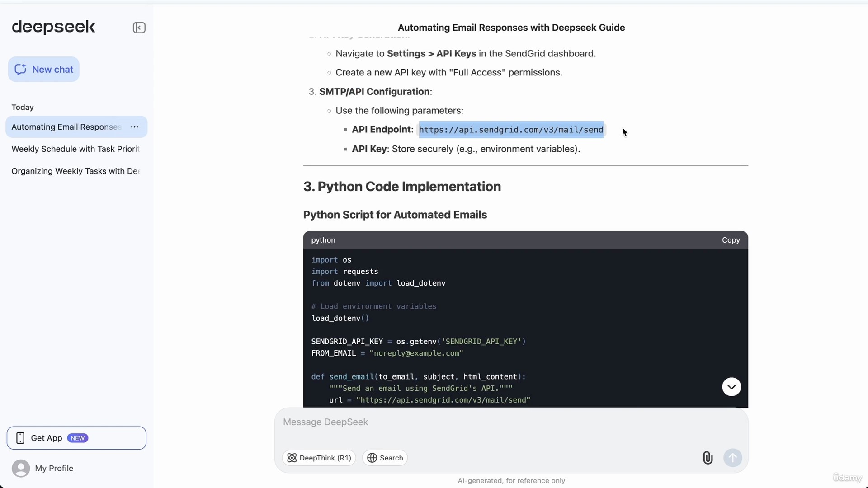Image resolution: width=868 pixels, height=488 pixels.
Task: Click the 'load_dotenv()' code line
Action: (340, 318)
